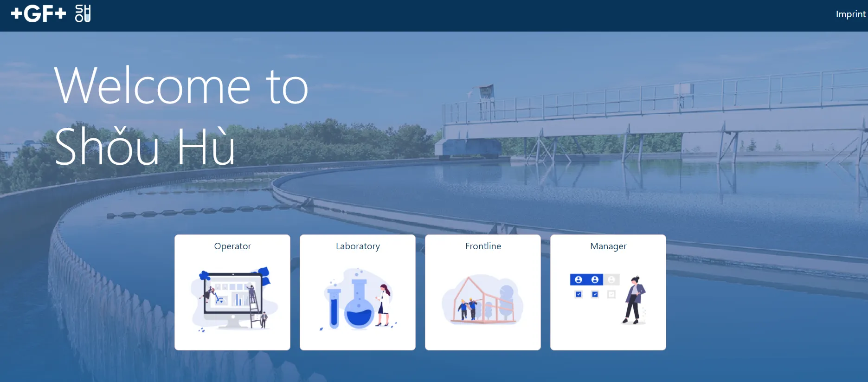The width and height of the screenshot is (868, 382).
Task: Click the Operator dashboard monitor illustration
Action: click(234, 299)
